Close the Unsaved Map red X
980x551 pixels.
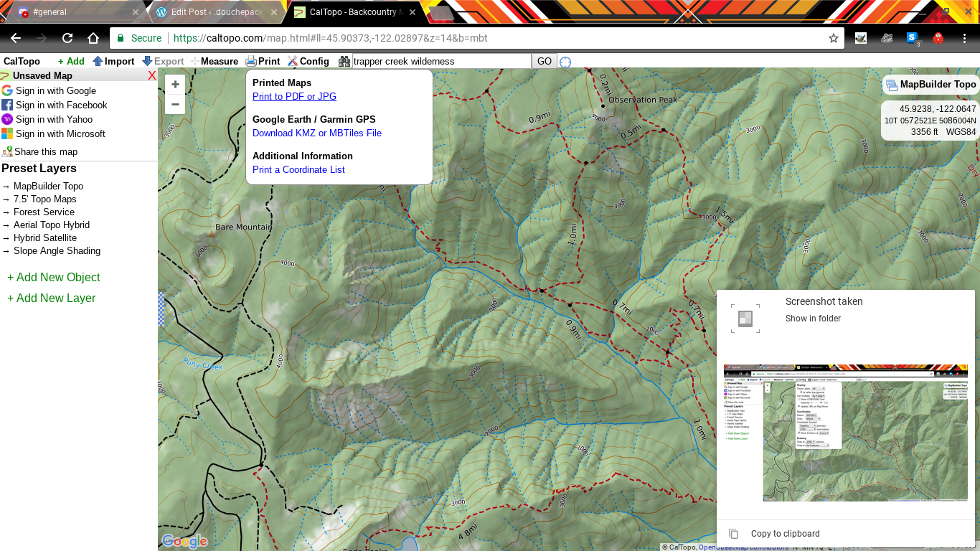[151, 75]
